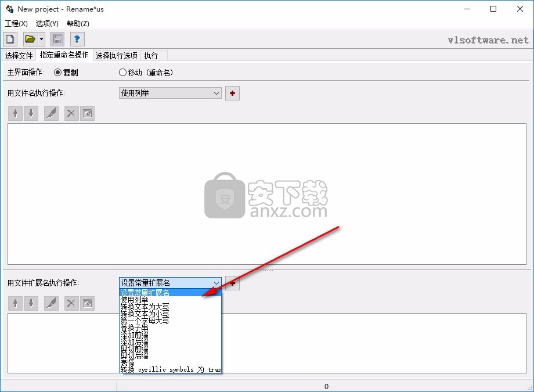Click the blue question mark help icon

click(77, 39)
